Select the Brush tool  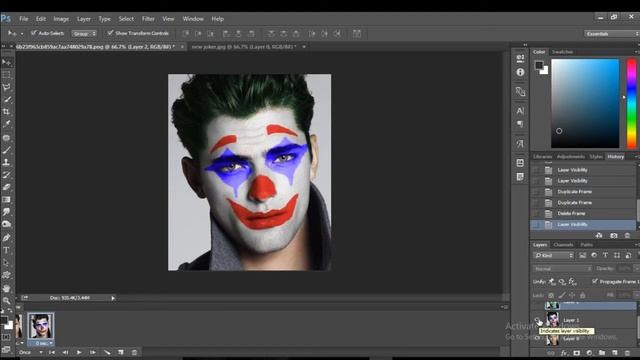pos(6,150)
